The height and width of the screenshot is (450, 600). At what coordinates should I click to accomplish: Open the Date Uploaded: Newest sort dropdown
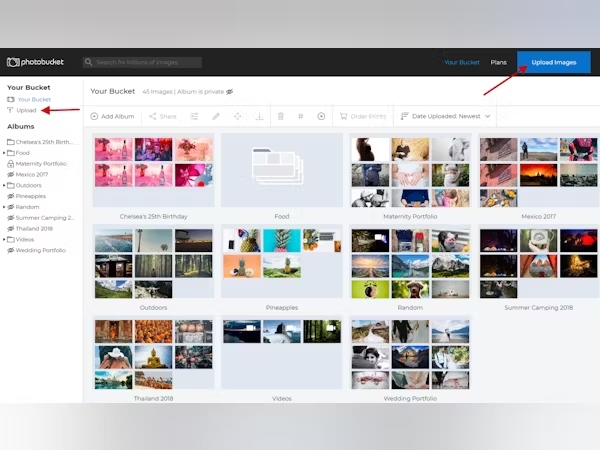445,116
